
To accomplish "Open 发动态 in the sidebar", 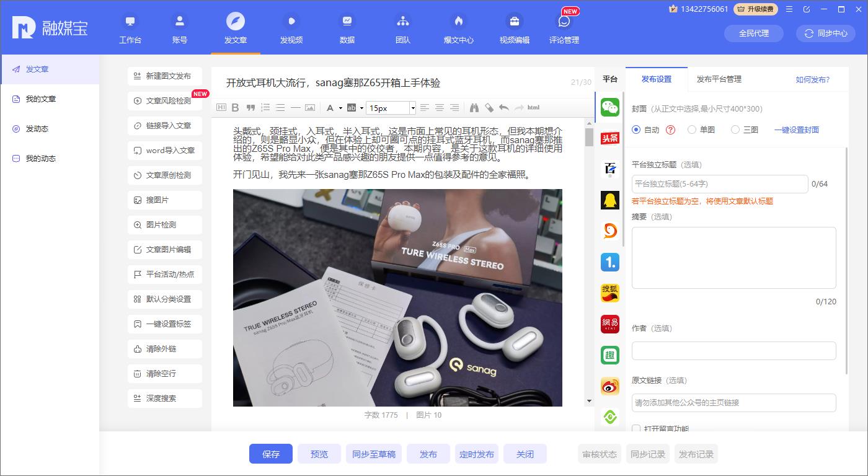I will 50,129.
